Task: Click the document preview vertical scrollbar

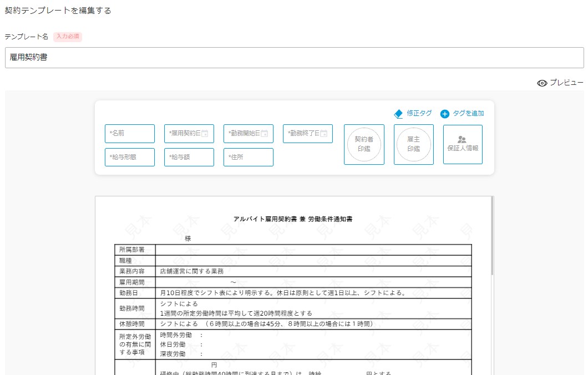Action: coord(492,236)
